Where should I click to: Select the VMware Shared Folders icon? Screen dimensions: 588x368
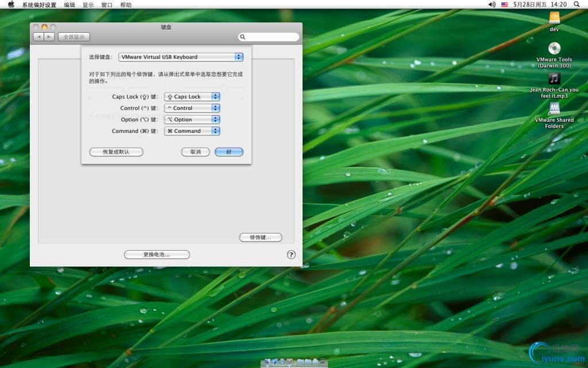coord(554,109)
